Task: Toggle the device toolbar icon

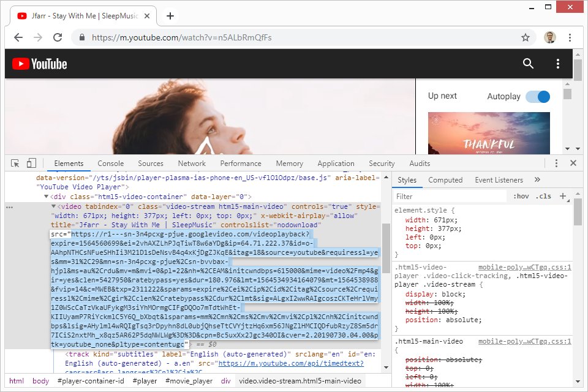Action: tap(31, 164)
